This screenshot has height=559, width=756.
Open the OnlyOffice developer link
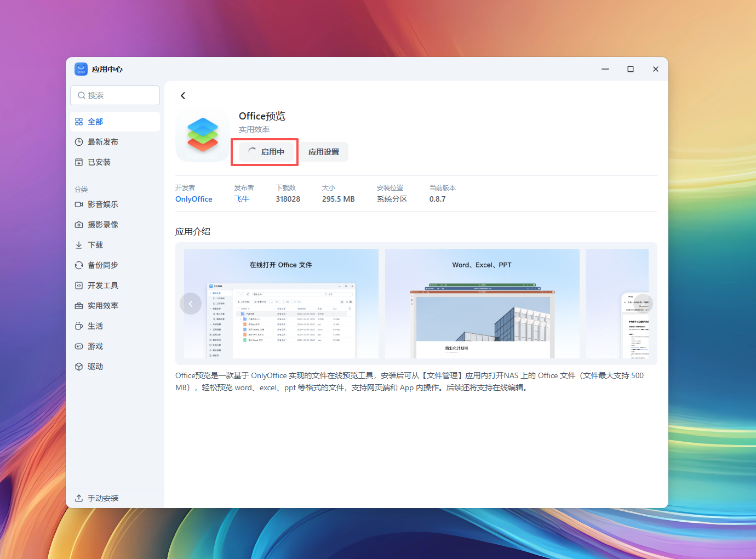(x=193, y=199)
